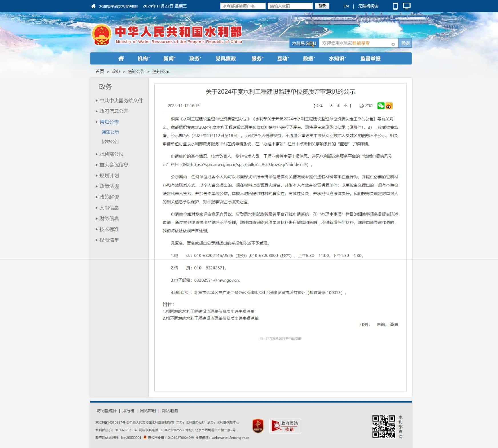Expand the 政府信息公开 sidebar section

(x=114, y=111)
